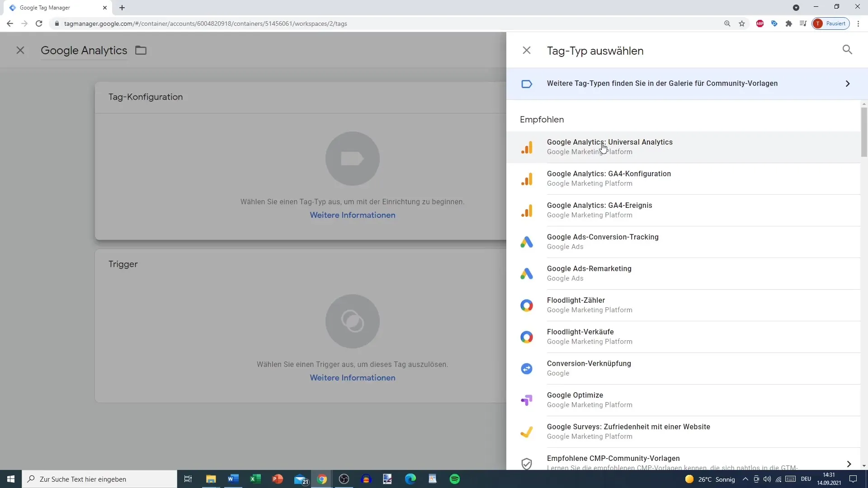Click the Conversion-Verknüpfung arrows icon
The width and height of the screenshot is (868, 488).
coord(527,369)
